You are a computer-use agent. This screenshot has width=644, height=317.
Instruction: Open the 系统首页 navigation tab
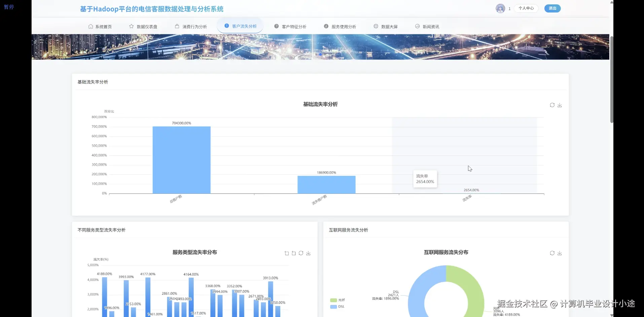(100, 27)
